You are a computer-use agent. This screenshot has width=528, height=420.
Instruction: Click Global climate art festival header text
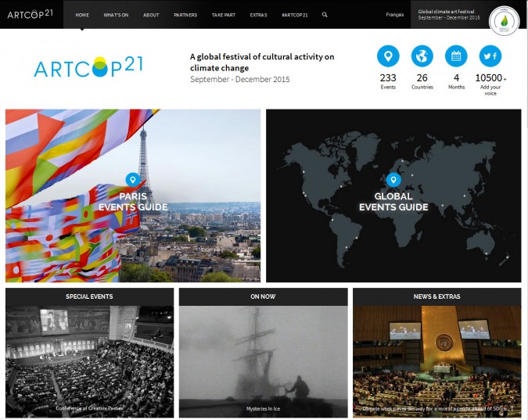(x=446, y=12)
